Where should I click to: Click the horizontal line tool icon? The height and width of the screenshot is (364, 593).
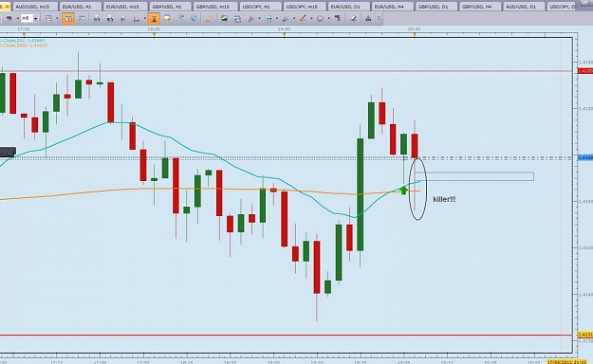click(x=269, y=18)
